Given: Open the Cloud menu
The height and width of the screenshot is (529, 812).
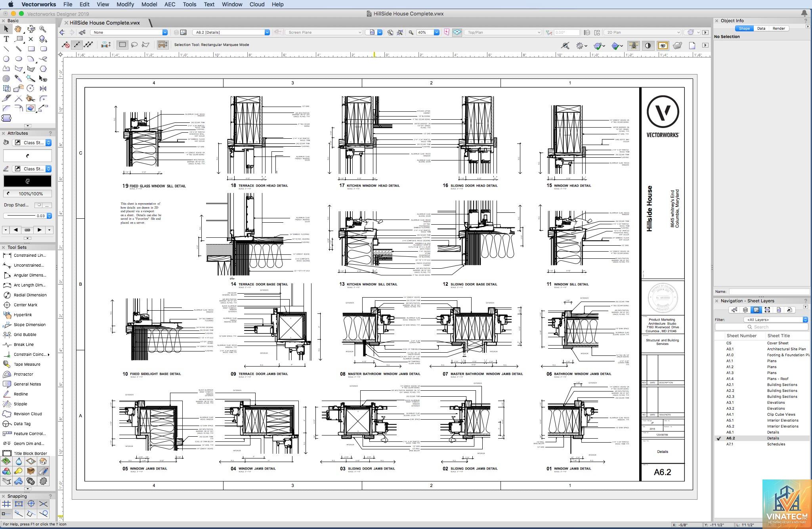Looking at the screenshot, I should click(257, 4).
